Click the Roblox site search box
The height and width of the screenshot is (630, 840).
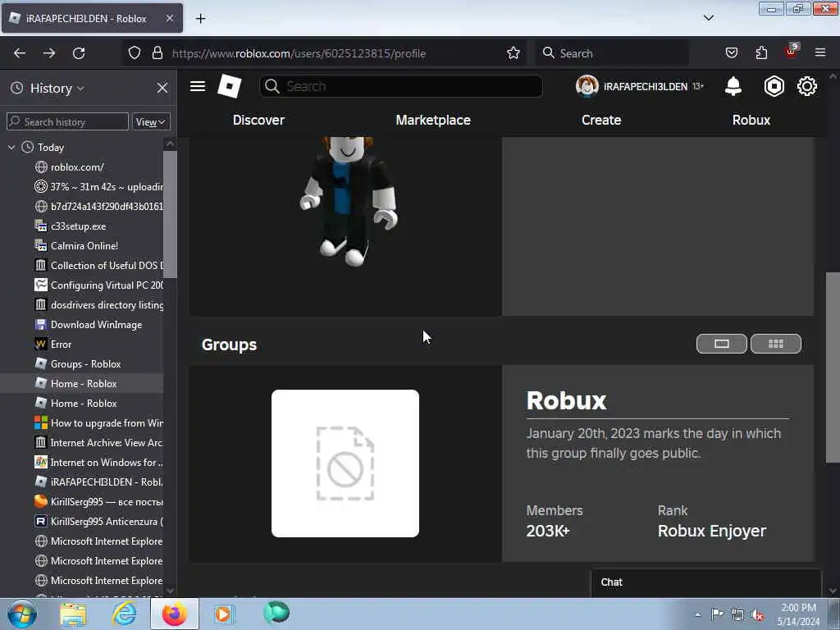coord(400,86)
